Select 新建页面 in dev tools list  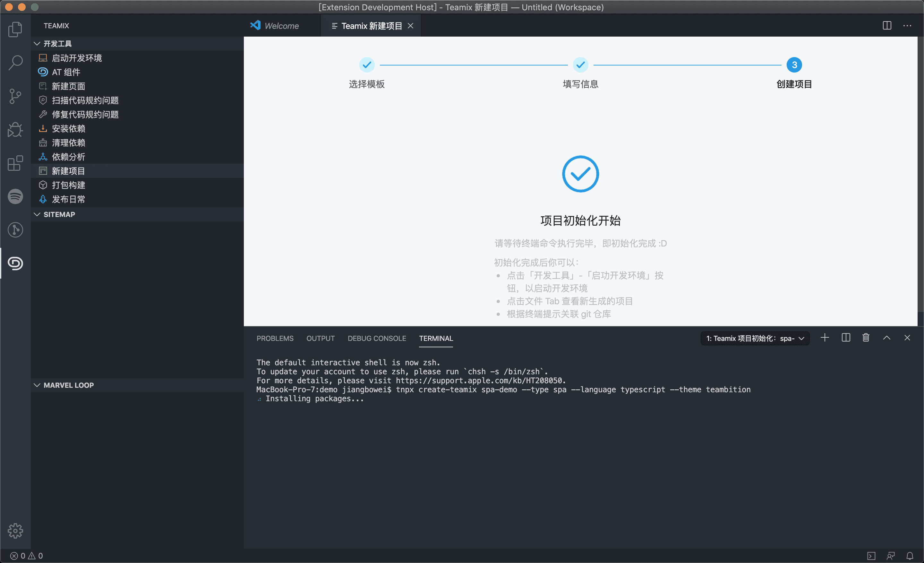tap(137, 86)
